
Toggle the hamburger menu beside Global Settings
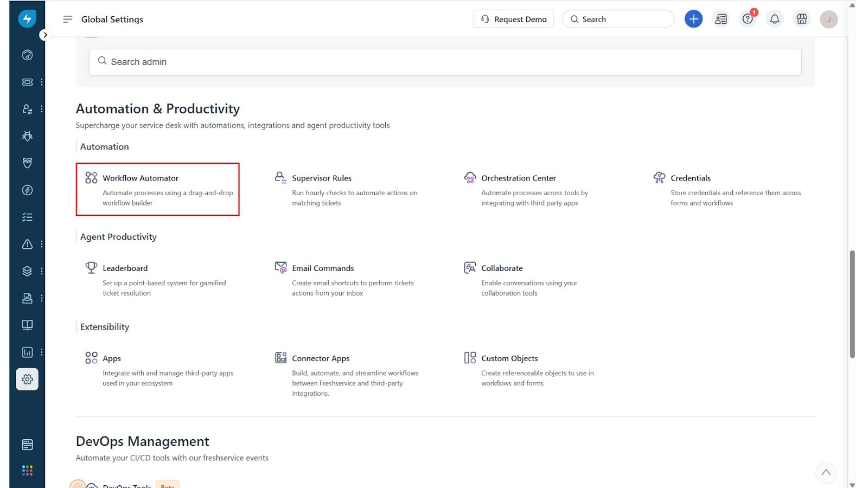click(68, 19)
